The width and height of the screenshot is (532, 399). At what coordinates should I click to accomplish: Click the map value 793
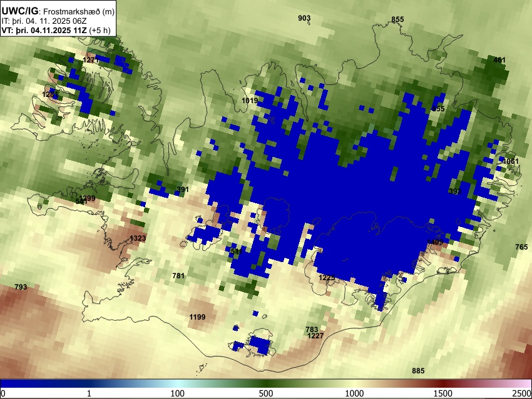[21, 287]
